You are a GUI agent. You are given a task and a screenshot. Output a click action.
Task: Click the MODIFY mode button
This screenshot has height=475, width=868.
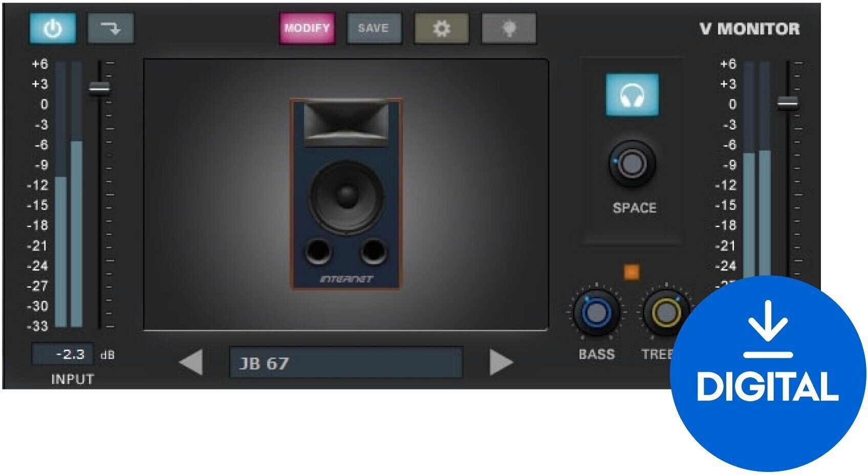pyautogui.click(x=307, y=29)
